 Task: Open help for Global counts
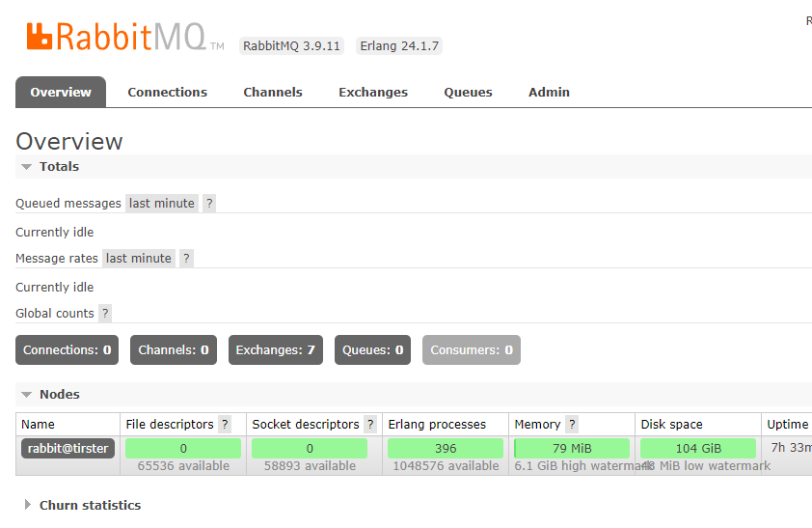click(x=105, y=313)
